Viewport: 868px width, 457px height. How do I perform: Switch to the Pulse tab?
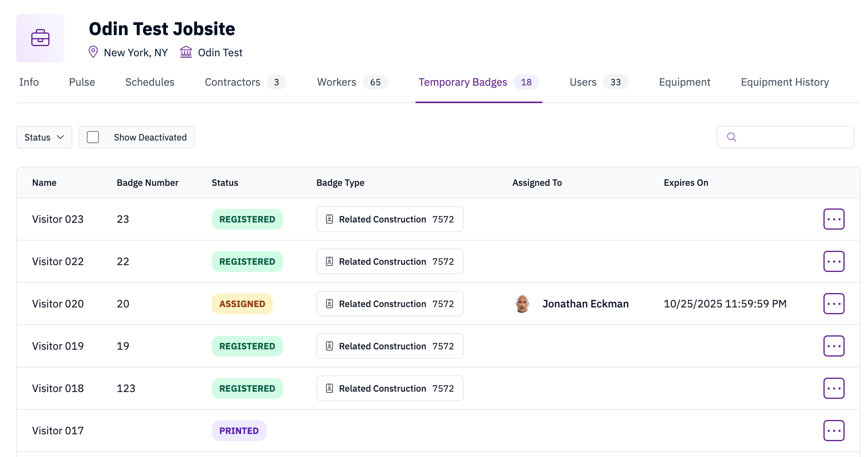pyautogui.click(x=82, y=82)
